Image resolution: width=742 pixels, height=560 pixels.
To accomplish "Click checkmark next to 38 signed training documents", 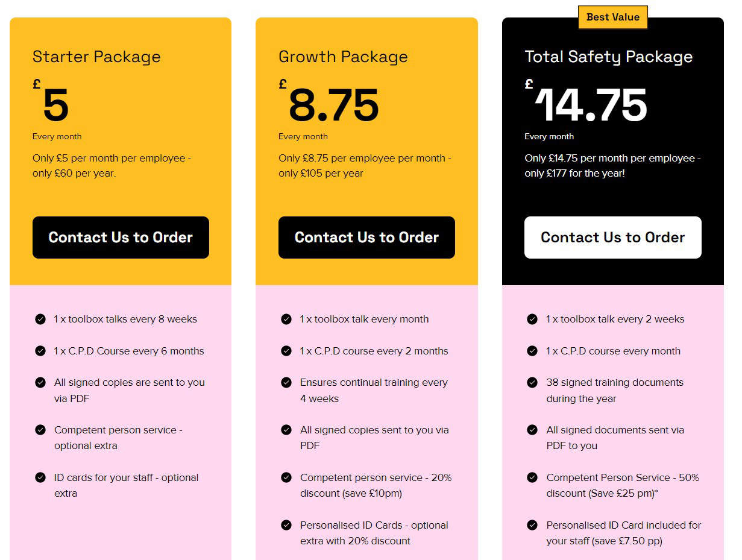I will [x=532, y=382].
